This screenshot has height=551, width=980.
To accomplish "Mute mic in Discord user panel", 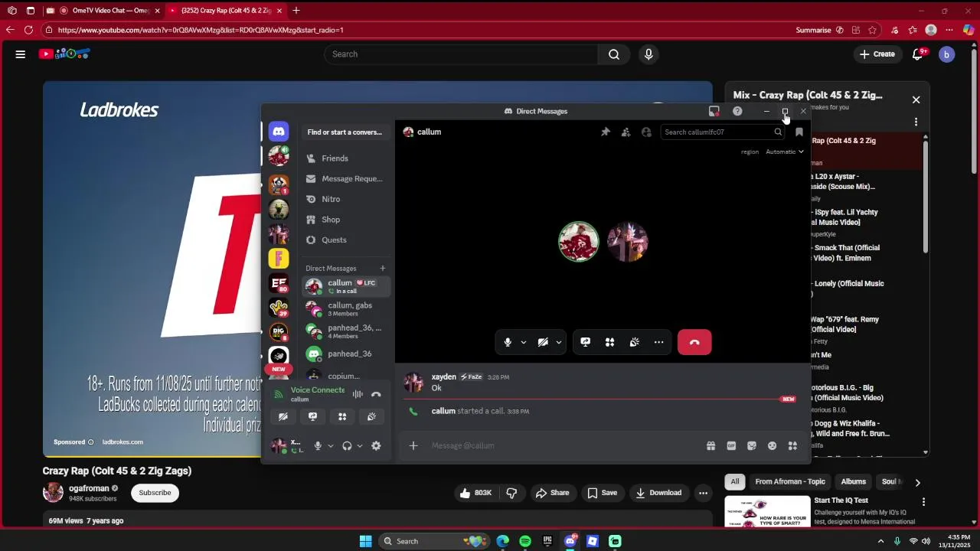I will [318, 445].
